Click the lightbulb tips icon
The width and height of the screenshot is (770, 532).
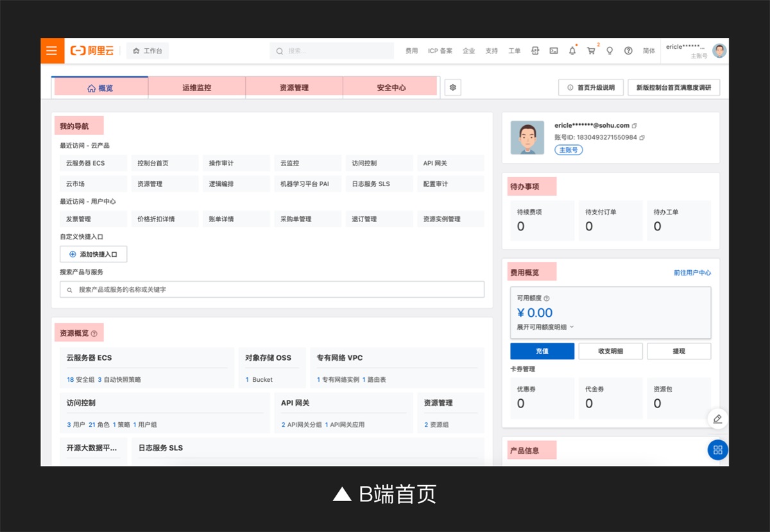[x=610, y=51]
